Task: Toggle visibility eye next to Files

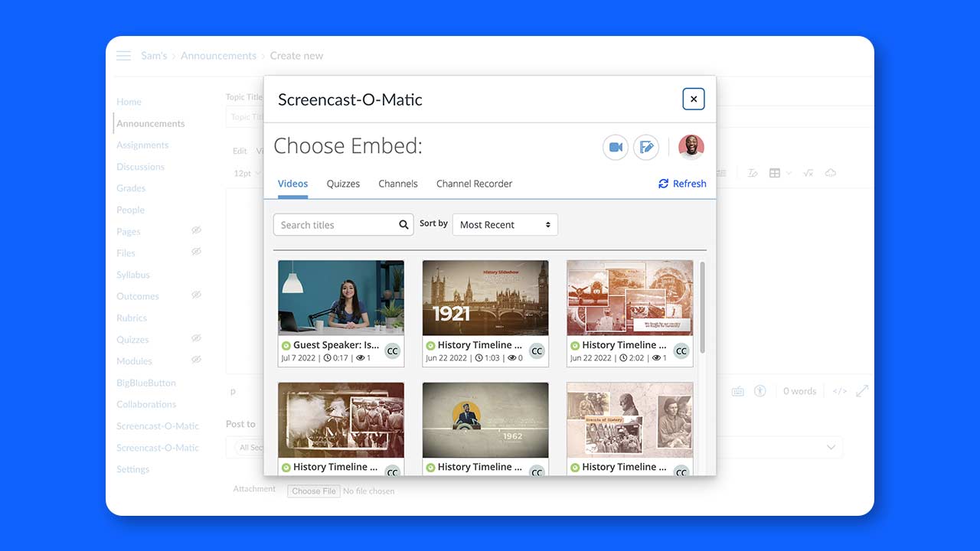Action: [196, 251]
